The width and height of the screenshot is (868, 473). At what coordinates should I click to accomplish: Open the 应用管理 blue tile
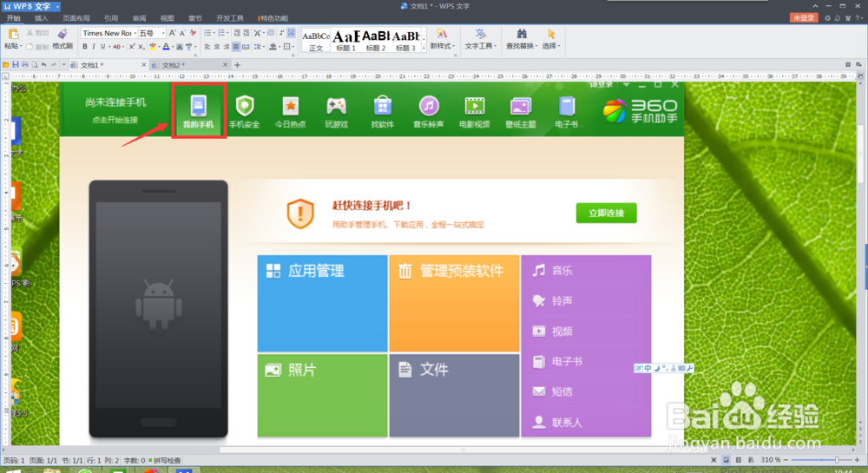click(322, 303)
